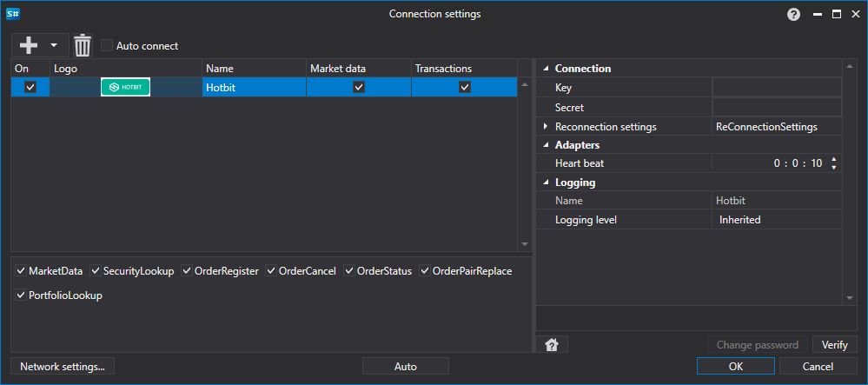Click the home icon button
The height and width of the screenshot is (385, 868).
click(552, 344)
